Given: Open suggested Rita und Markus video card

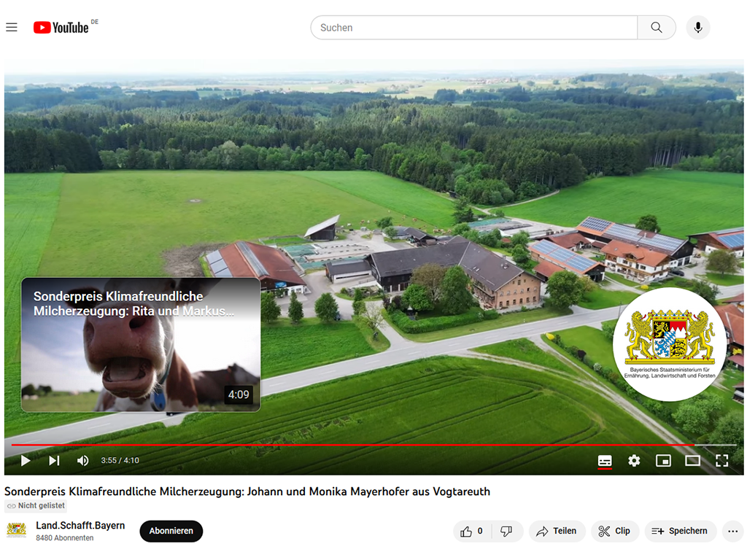Looking at the screenshot, I should [x=141, y=344].
